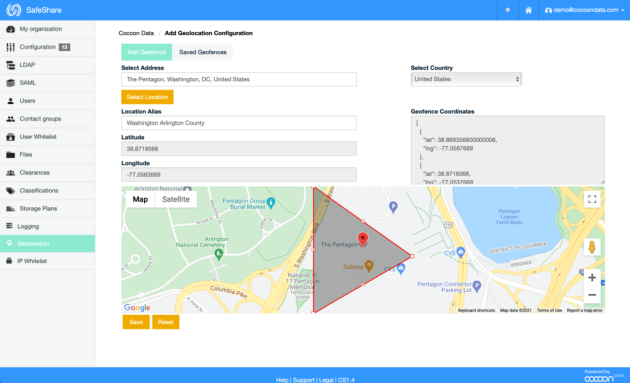Open the Configuration menu item
Viewport: 630px width, 383px height.
coord(47,47)
